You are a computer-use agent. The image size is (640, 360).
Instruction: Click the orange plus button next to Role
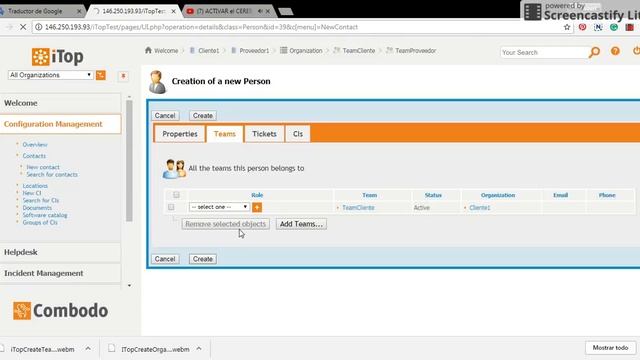(x=257, y=207)
